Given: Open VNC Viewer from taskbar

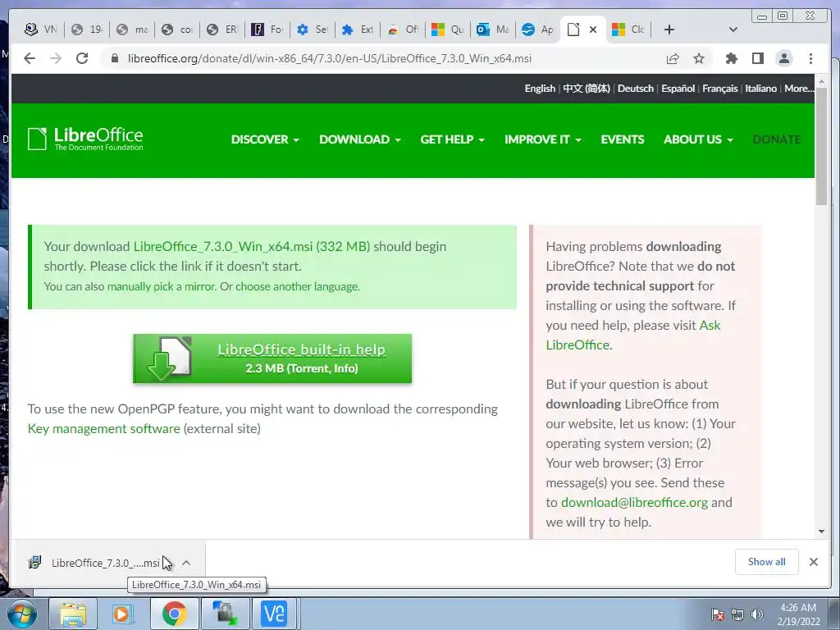Looking at the screenshot, I should tap(274, 614).
